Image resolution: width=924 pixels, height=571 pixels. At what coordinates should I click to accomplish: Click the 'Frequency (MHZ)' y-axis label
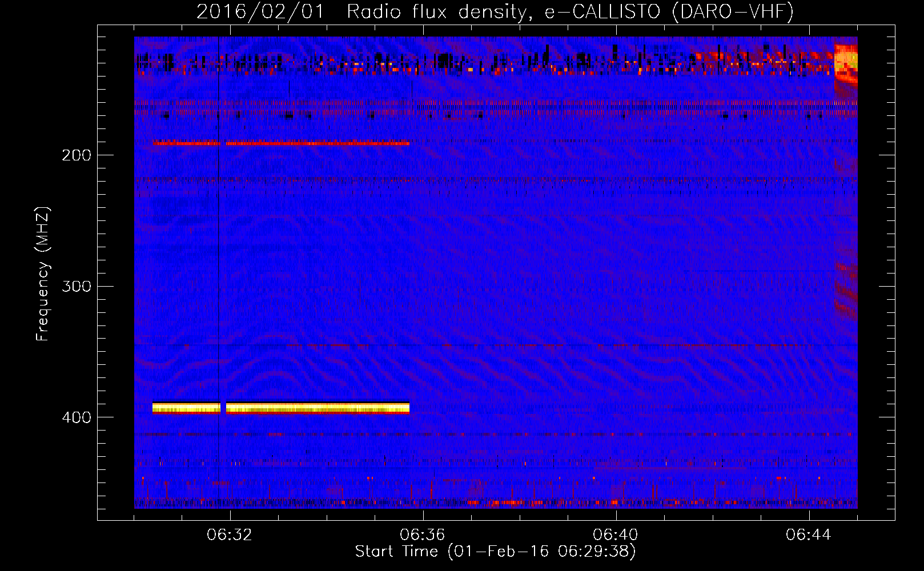coord(43,274)
